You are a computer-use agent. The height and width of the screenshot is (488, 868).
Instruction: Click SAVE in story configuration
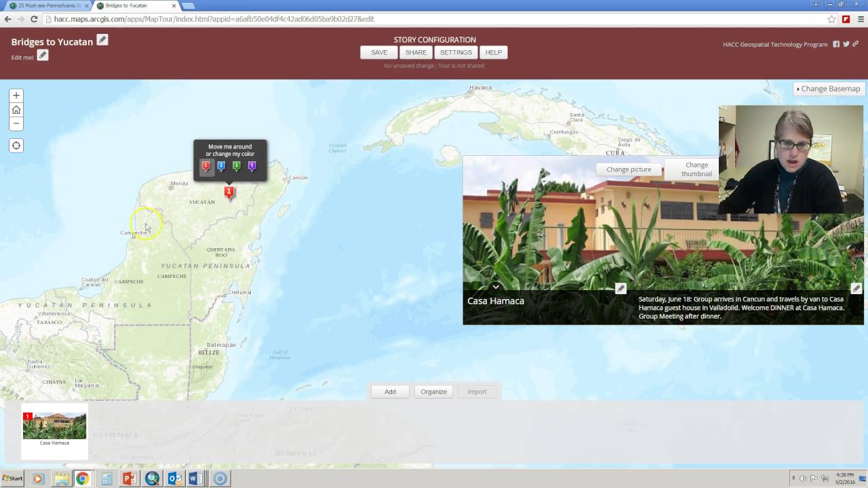tap(379, 52)
